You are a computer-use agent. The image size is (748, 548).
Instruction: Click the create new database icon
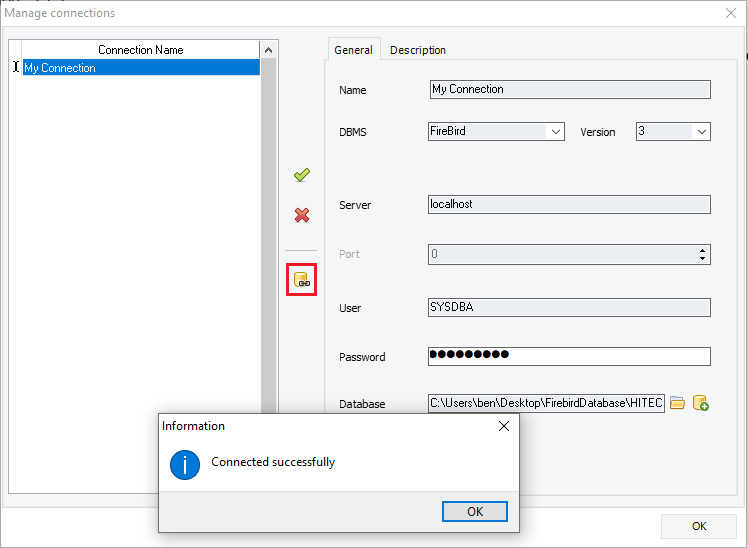coord(700,403)
